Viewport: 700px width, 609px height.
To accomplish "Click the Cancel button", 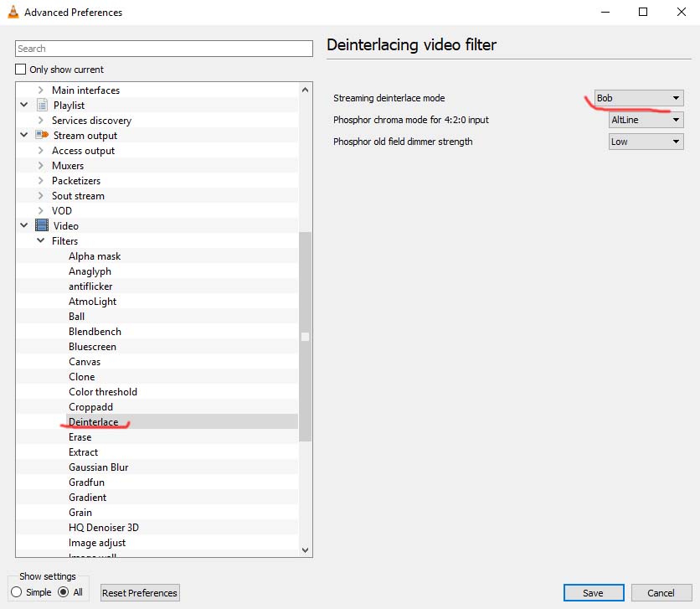I will click(x=661, y=592).
